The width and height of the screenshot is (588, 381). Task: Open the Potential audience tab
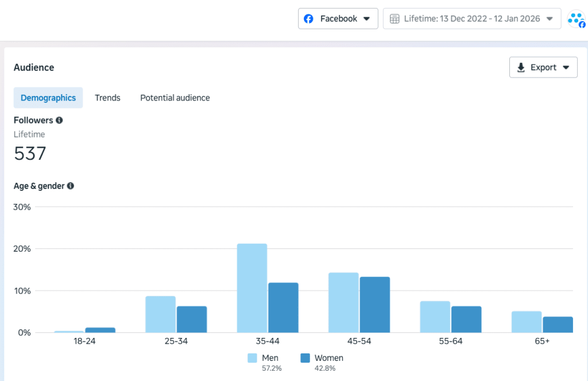tap(175, 98)
